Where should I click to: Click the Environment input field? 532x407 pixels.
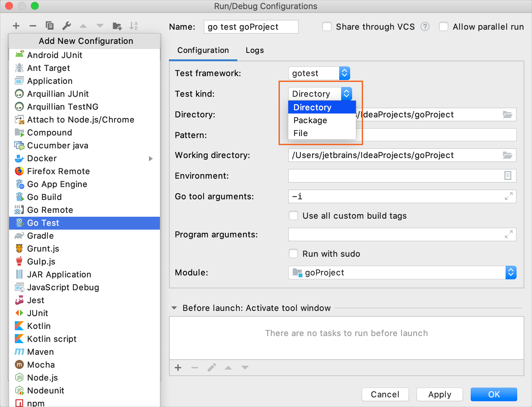pyautogui.click(x=402, y=176)
